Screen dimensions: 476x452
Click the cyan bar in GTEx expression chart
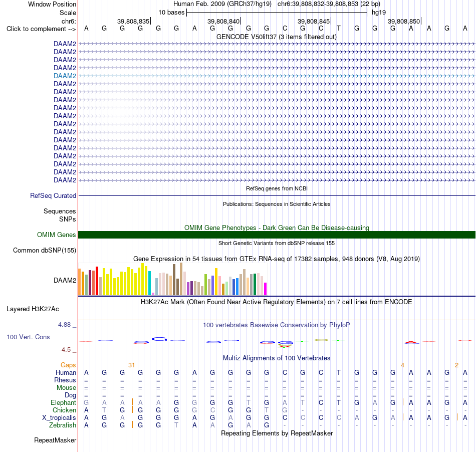coord(149,283)
